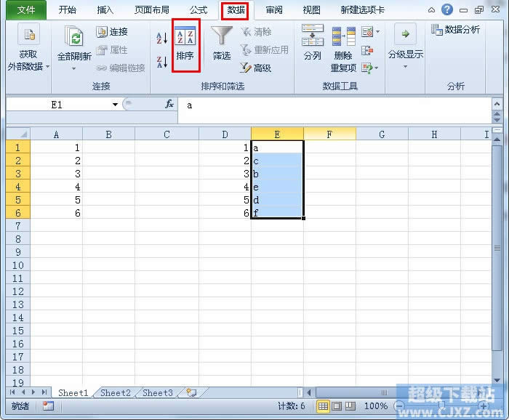Switch to the Sheet2 worksheet tab
Viewport: 509px width, 420px height.
pos(116,393)
